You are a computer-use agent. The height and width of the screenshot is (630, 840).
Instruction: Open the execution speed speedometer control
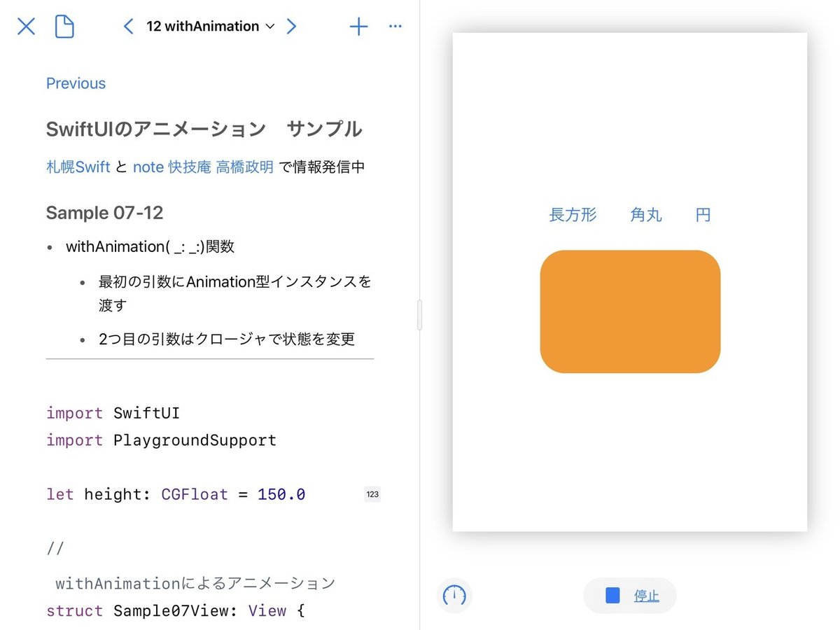(454, 596)
